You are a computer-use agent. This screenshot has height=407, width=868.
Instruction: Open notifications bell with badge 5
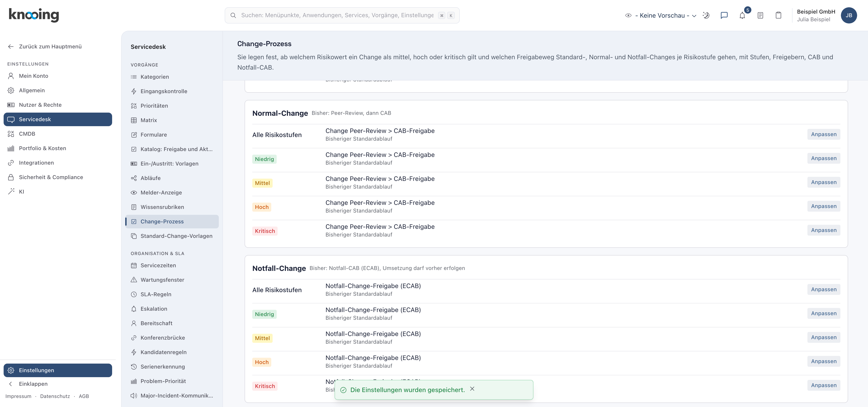[x=742, y=16]
